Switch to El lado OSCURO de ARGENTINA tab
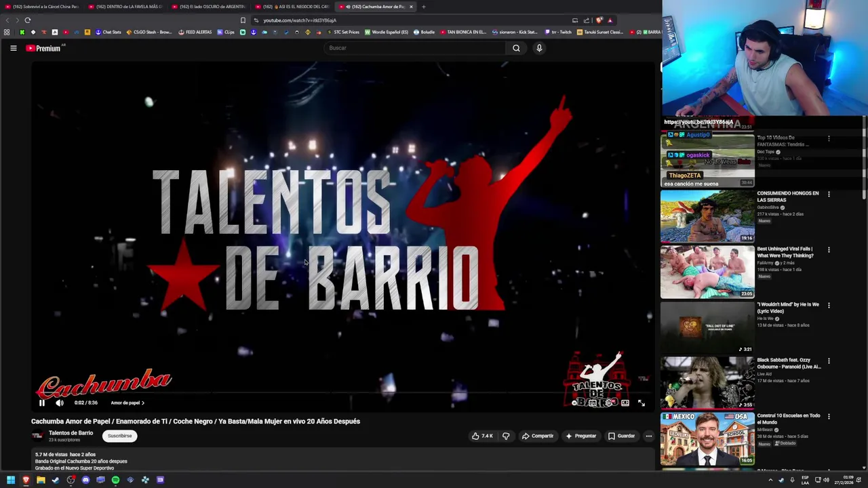 click(x=208, y=7)
